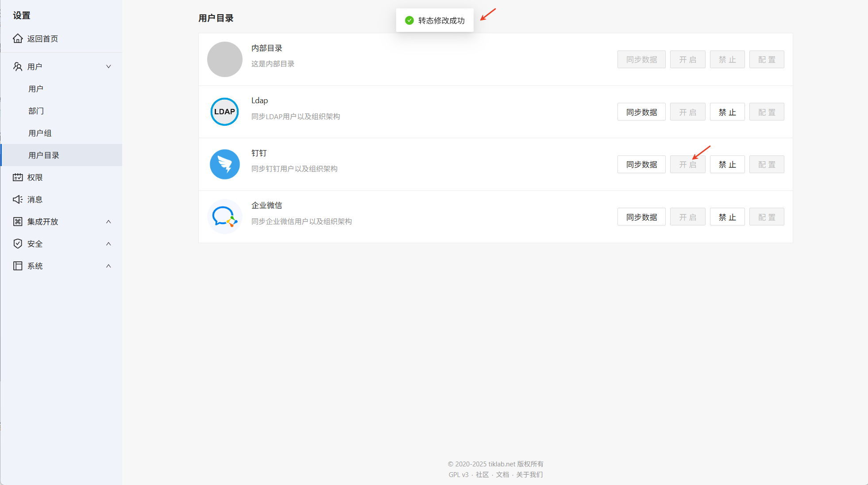Image resolution: width=868 pixels, height=485 pixels.
Task: Disable 企业微信 directory with 禁止
Action: tap(727, 217)
